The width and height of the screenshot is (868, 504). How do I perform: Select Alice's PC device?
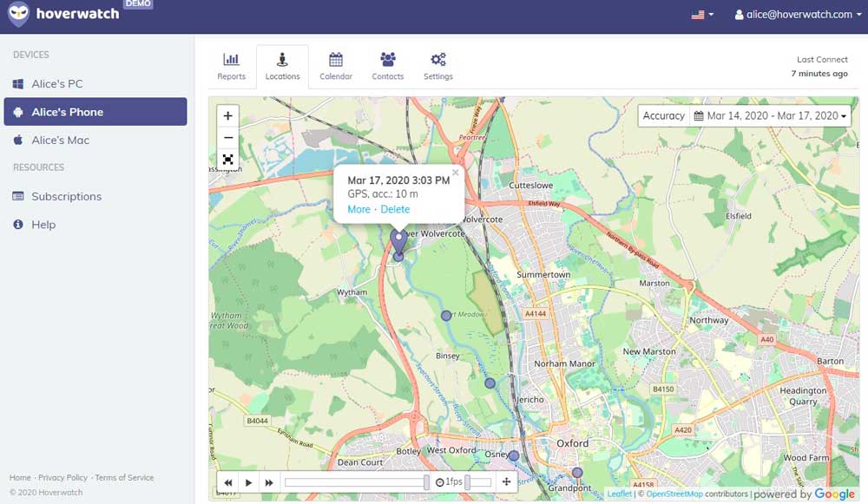(57, 84)
